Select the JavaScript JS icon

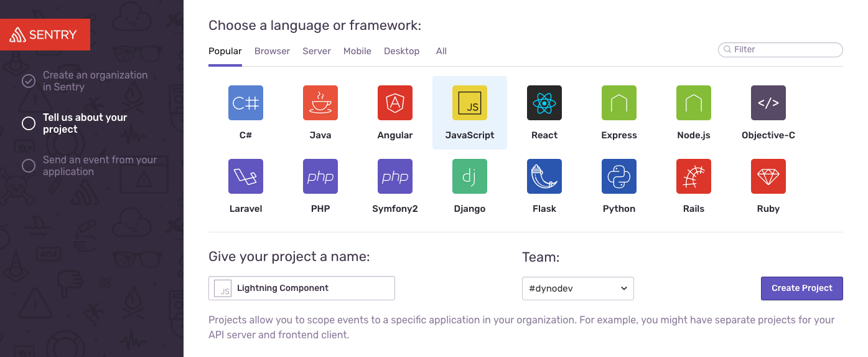pyautogui.click(x=470, y=103)
